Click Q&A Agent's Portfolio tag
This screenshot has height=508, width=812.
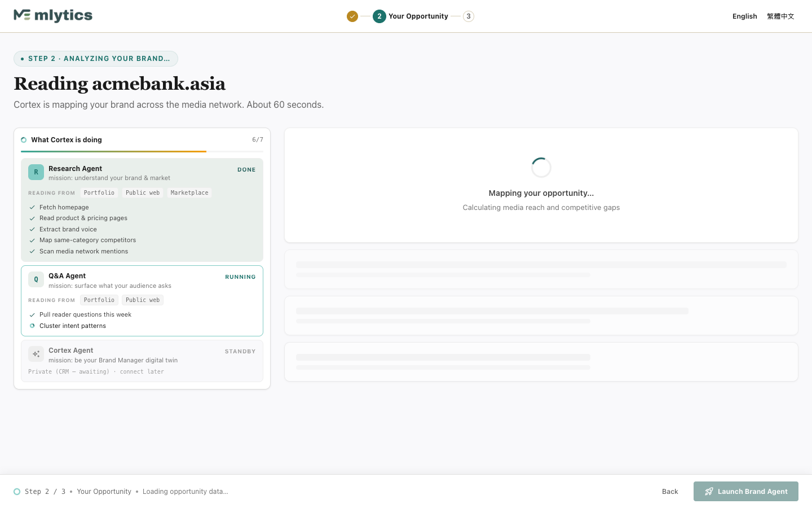pyautogui.click(x=99, y=300)
